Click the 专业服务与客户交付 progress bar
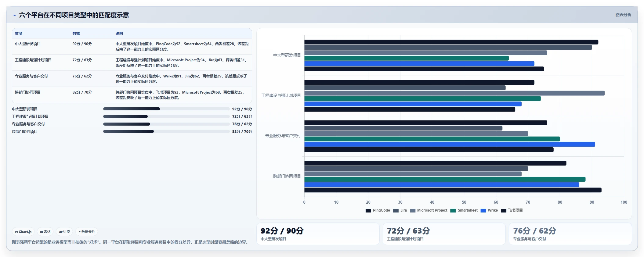The width and height of the screenshot is (644, 257). [166, 124]
